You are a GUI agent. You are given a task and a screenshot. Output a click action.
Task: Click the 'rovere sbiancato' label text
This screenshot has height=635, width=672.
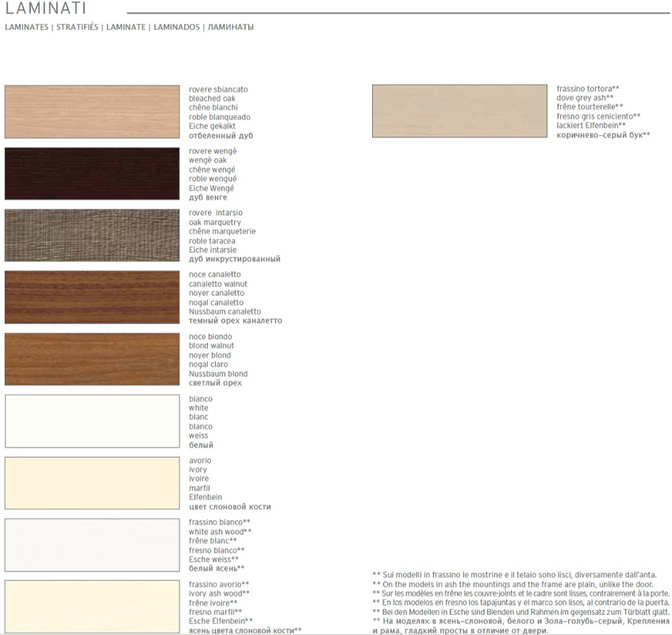(218, 90)
